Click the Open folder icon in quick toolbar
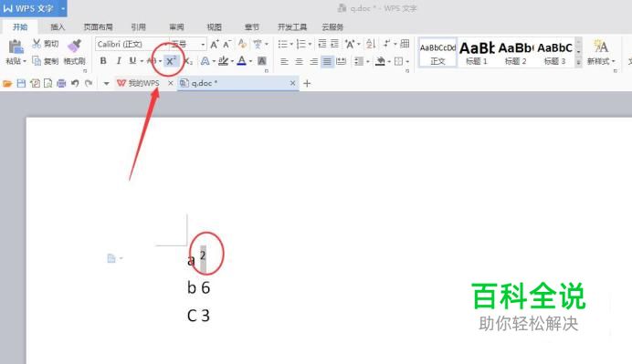 point(7,83)
